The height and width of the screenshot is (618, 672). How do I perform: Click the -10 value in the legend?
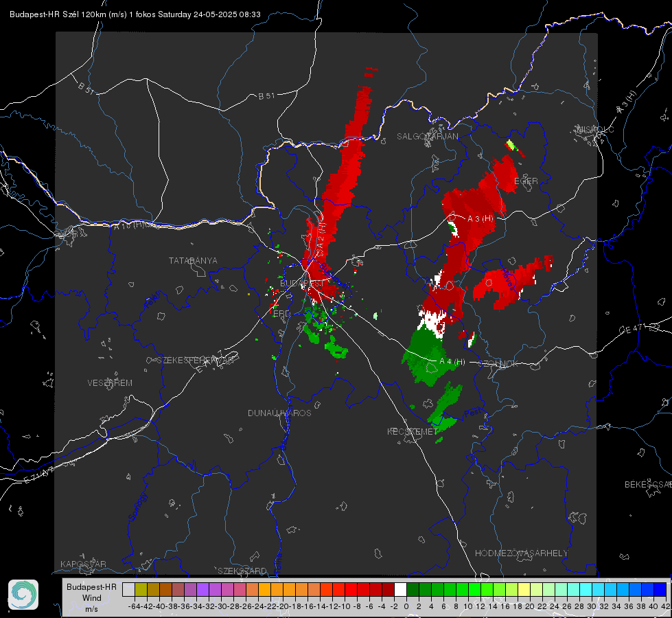[x=345, y=606]
